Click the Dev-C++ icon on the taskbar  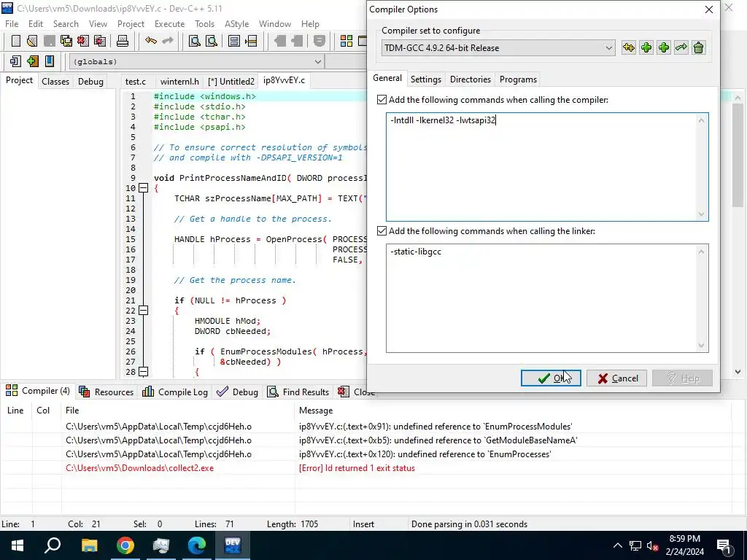click(x=233, y=545)
